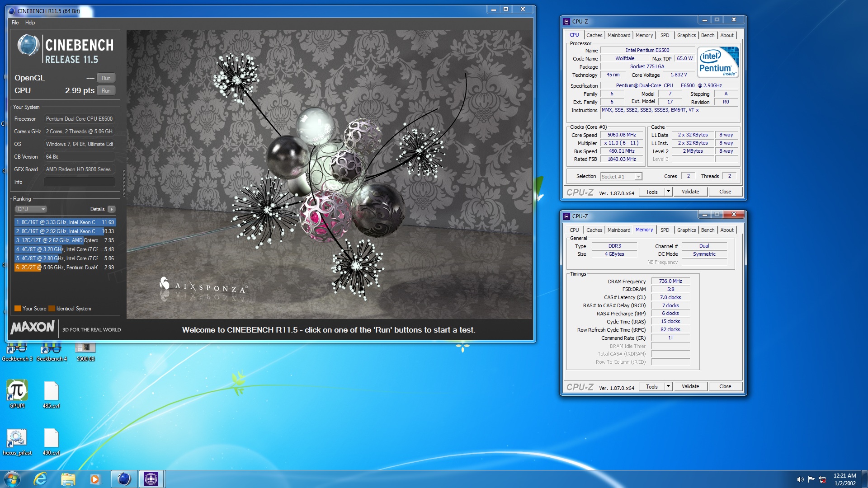Launch the GPUPI desktop shortcut

pos(17,394)
